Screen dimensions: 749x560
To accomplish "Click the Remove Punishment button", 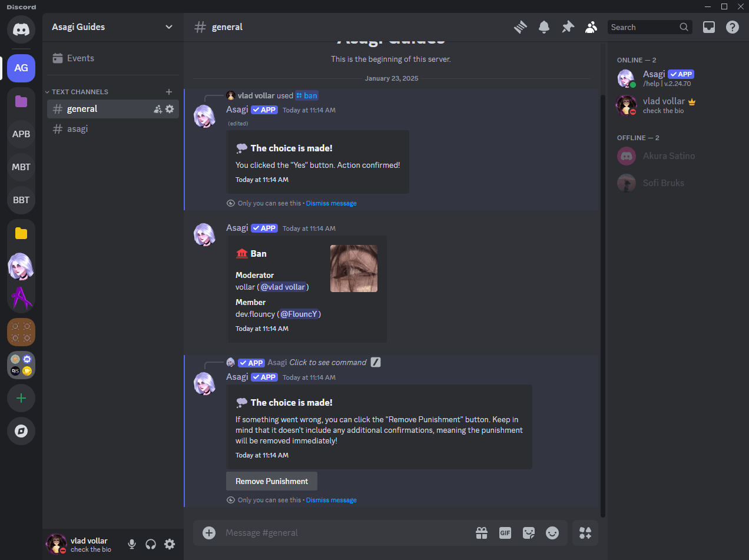I will pos(271,481).
